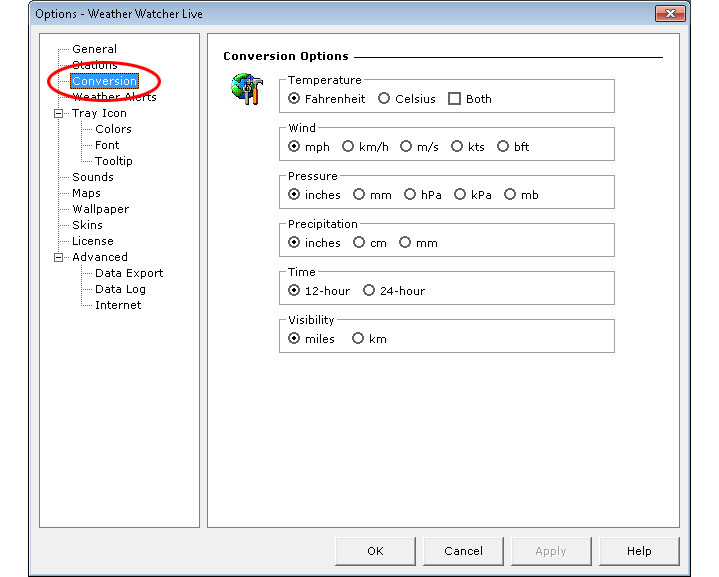Set wind unit to kts
Screen dimensions: 719x577
tap(457, 146)
